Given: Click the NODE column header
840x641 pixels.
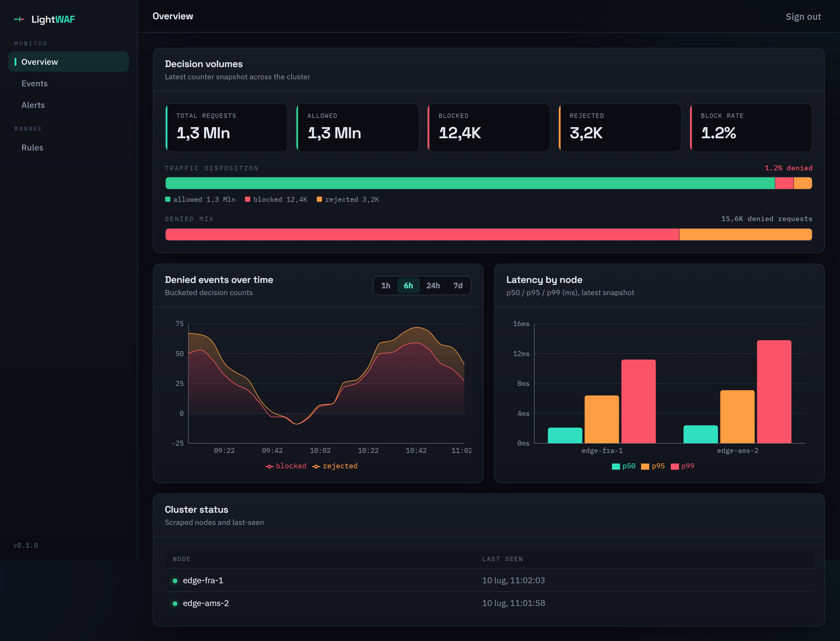Looking at the screenshot, I should 182,559.
